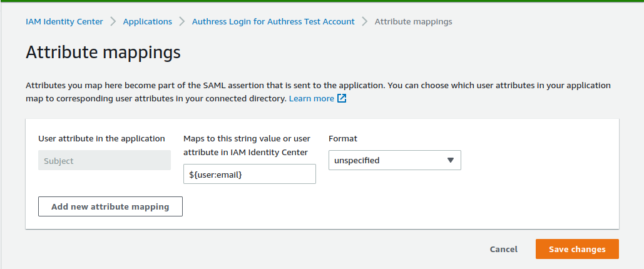Click the User attribute in the application label
644x269 pixels.
click(102, 138)
